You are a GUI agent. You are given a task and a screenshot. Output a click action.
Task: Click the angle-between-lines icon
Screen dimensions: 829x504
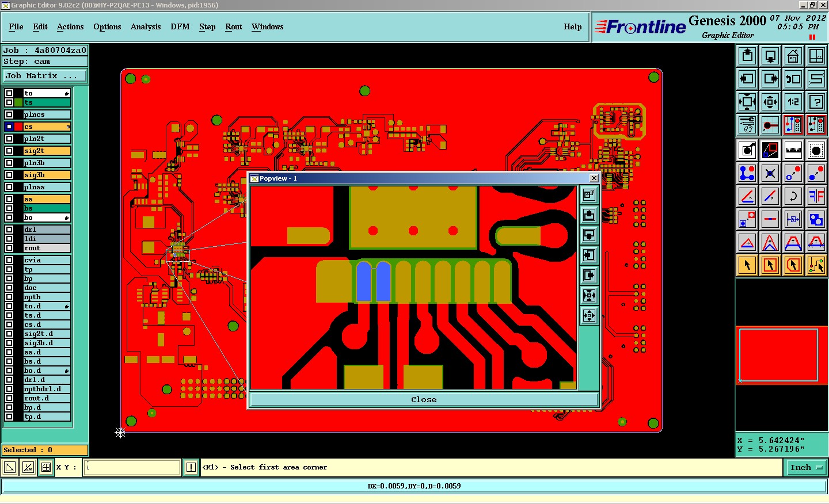click(747, 196)
